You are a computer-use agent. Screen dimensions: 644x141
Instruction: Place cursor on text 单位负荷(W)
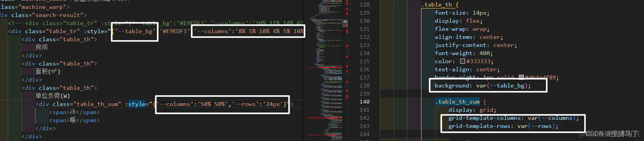53,96
